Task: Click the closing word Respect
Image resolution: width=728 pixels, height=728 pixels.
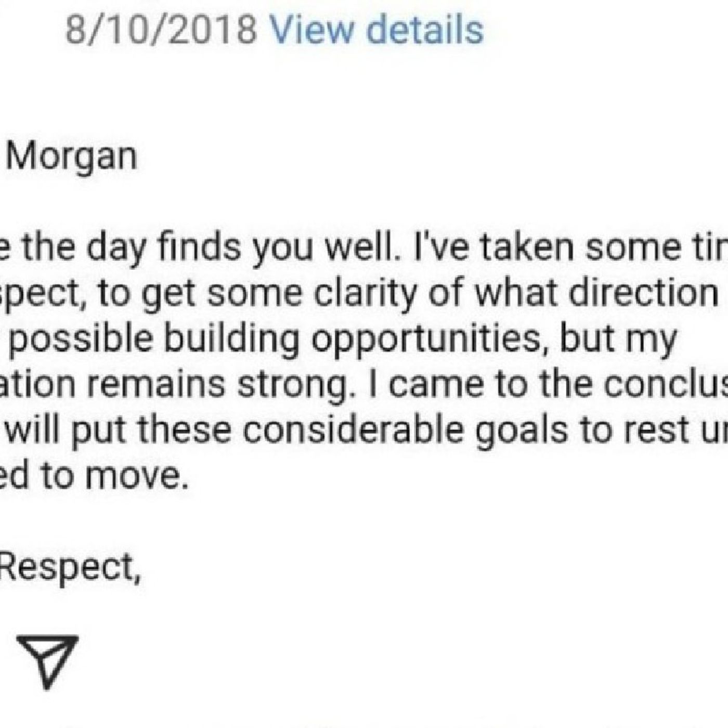Action: 70,567
